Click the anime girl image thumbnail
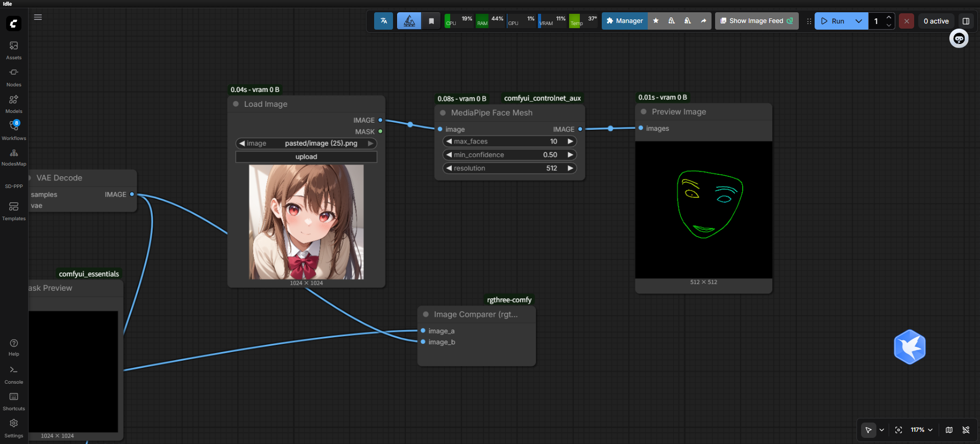 306,222
